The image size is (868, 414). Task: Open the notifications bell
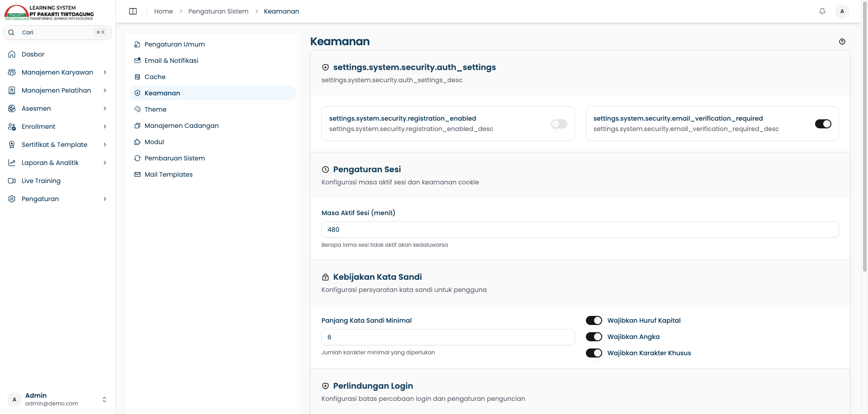(822, 11)
